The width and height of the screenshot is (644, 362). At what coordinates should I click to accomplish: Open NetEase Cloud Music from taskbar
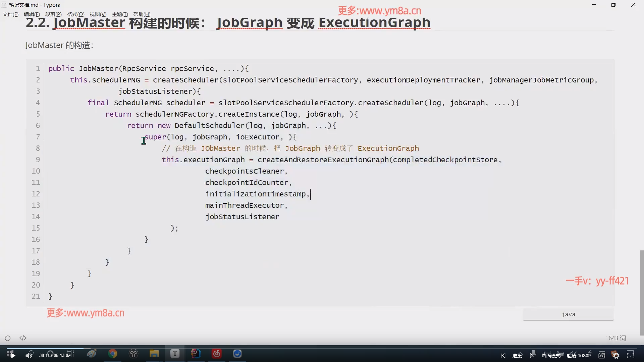coord(217,354)
